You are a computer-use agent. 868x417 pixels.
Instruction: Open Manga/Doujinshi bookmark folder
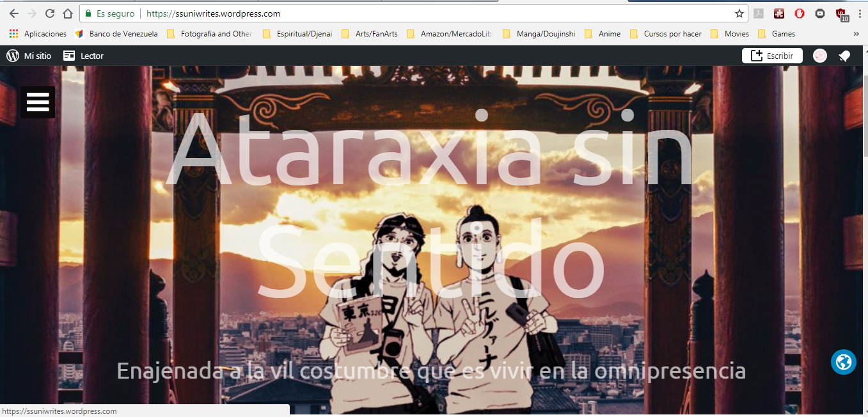click(539, 34)
